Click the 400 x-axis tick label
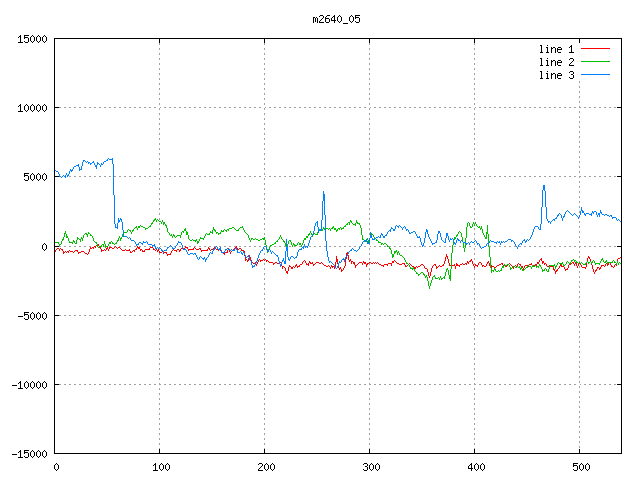Image resolution: width=640 pixels, height=480 pixels. tap(475, 467)
